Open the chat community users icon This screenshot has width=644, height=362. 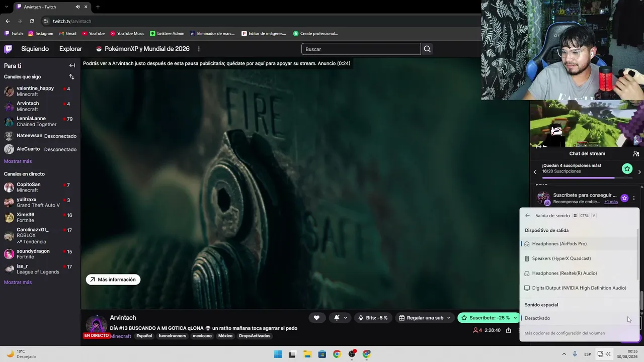tap(636, 153)
